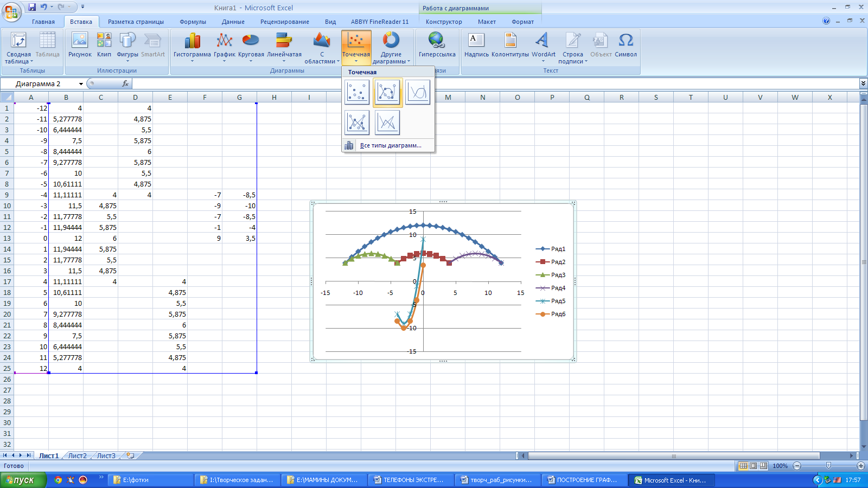868x488 pixels.
Task: Click the Рисунок picture insert icon
Action: point(80,47)
